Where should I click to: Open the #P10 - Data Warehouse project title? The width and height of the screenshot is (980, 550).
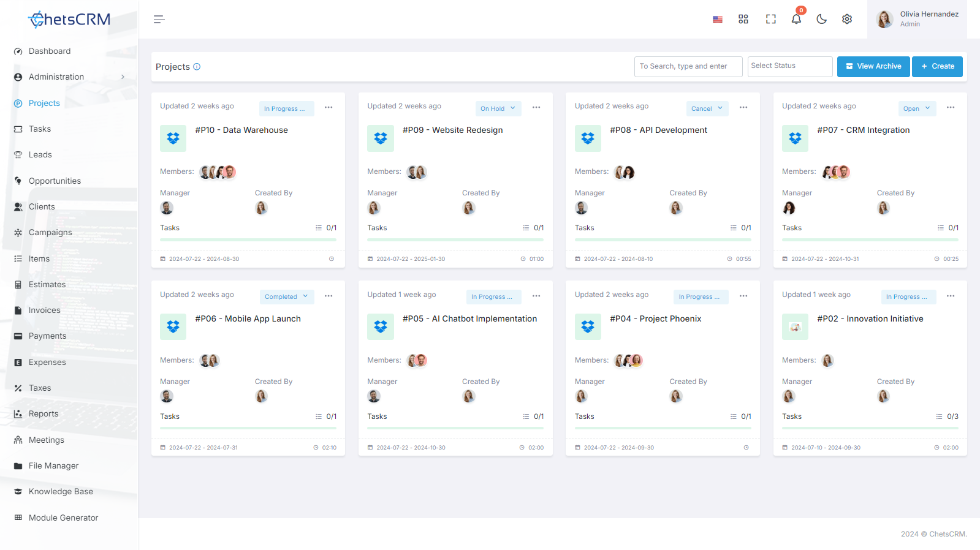click(x=241, y=130)
